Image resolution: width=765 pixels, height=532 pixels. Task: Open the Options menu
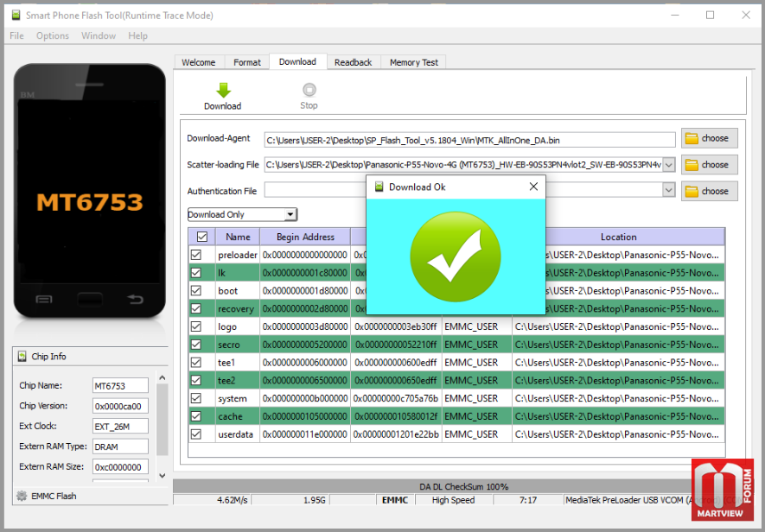(53, 35)
